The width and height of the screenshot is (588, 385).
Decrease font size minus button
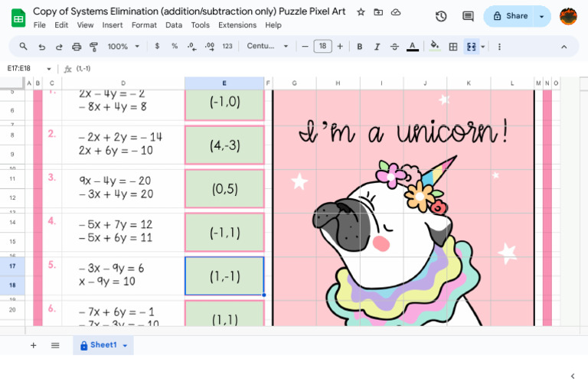point(305,47)
